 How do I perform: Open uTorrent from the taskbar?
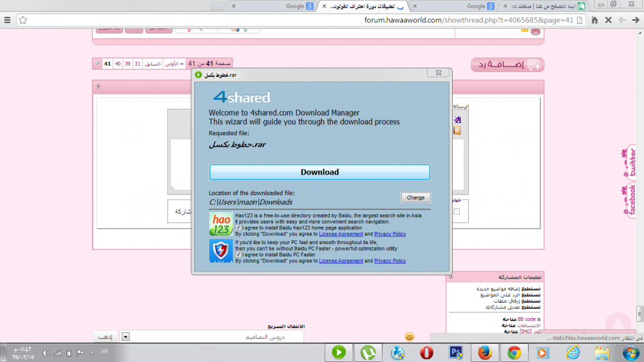[x=368, y=352]
